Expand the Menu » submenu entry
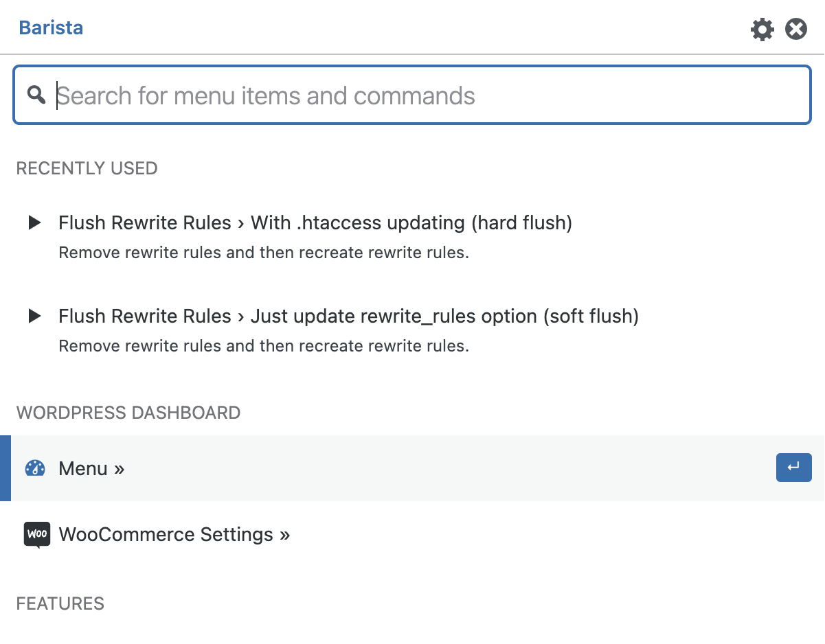The width and height of the screenshot is (825, 644). 91,468
